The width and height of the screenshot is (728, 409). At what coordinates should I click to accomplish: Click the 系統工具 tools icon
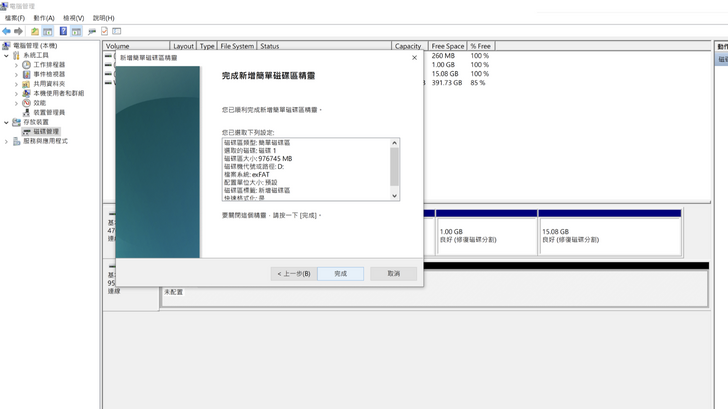16,55
